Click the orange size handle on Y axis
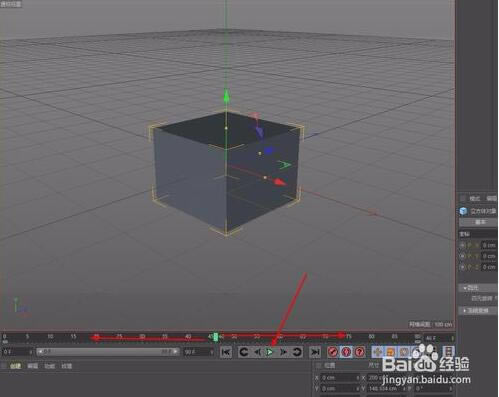Image resolution: width=499 pixels, height=397 pixels. click(x=226, y=128)
